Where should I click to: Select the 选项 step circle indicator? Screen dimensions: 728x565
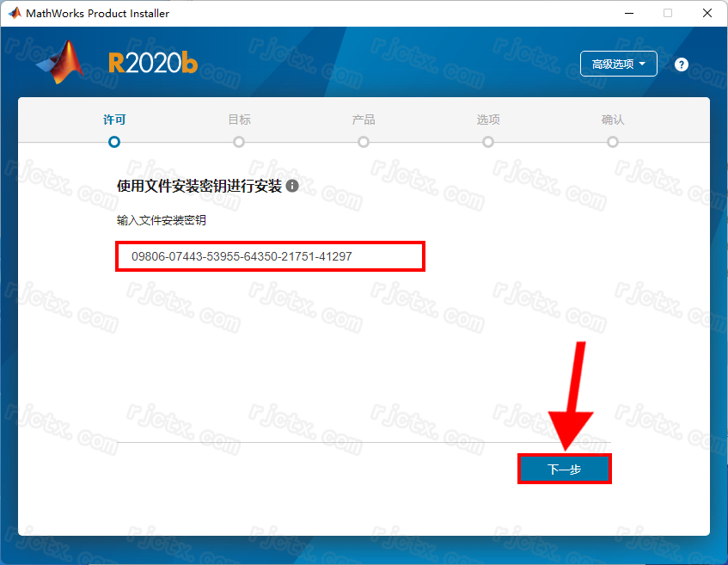(488, 142)
